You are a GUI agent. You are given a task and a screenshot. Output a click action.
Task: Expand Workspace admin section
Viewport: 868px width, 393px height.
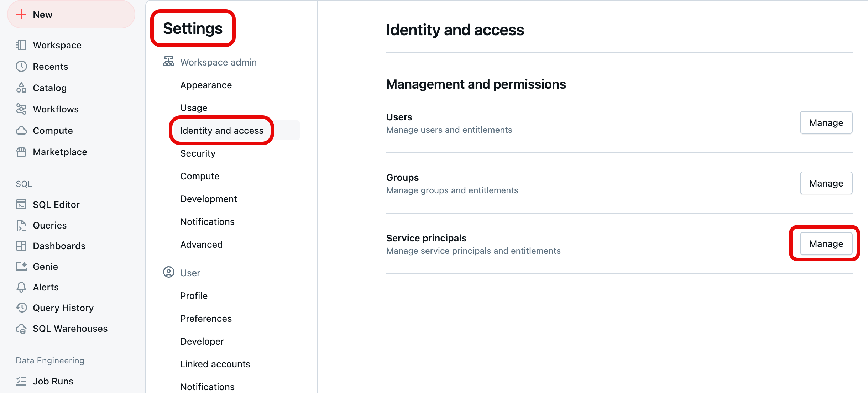(x=219, y=62)
